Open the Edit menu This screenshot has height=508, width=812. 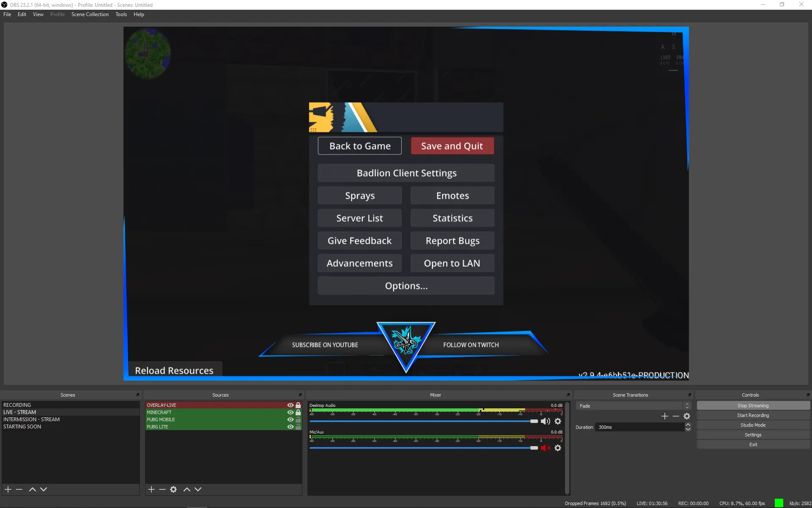(x=22, y=14)
